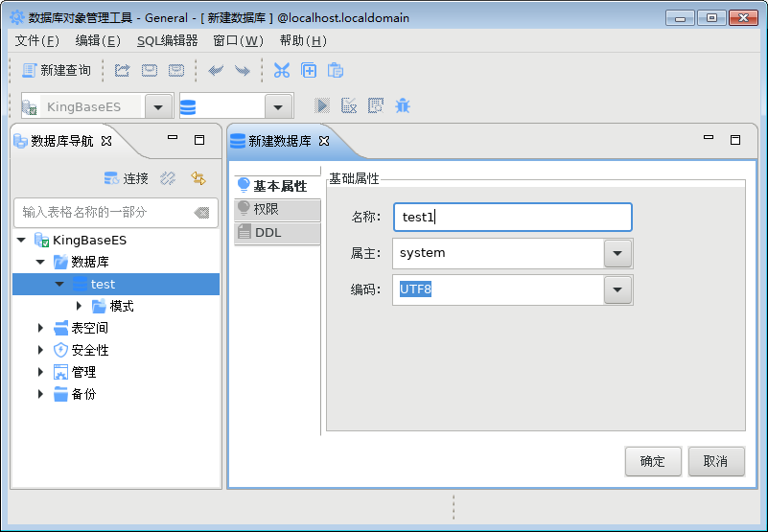Close the 数据库导航 panel tab
Screen dimensions: 768x532
click(106, 141)
